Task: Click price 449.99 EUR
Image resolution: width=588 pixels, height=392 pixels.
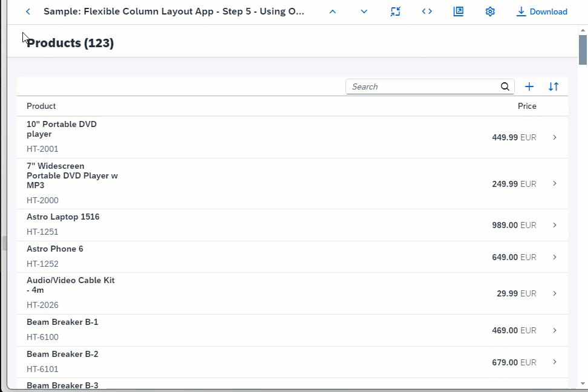Action: (x=514, y=137)
